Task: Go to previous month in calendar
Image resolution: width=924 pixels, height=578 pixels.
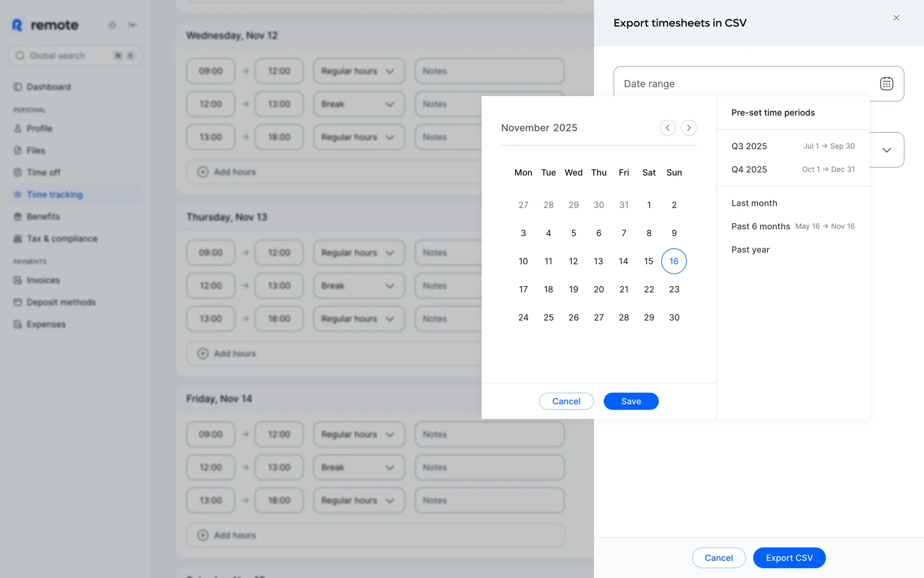Action: [667, 128]
